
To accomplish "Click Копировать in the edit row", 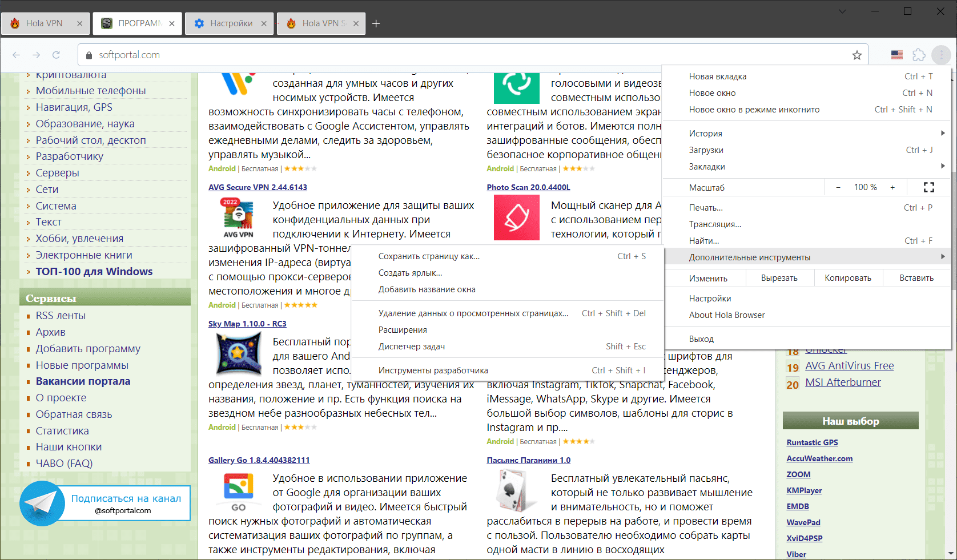I will pos(848,278).
